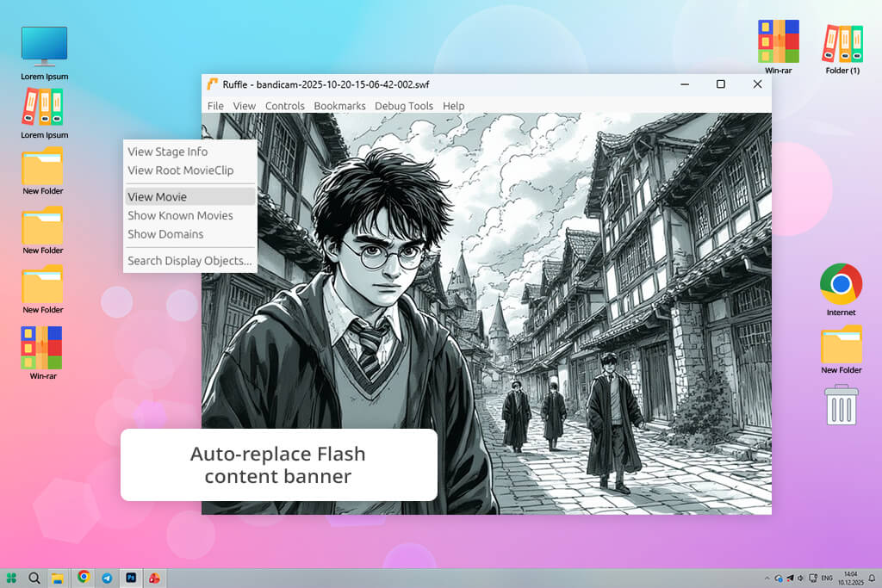Image resolution: width=882 pixels, height=588 pixels.
Task: Open the File menu in Ruffle
Action: (x=214, y=106)
